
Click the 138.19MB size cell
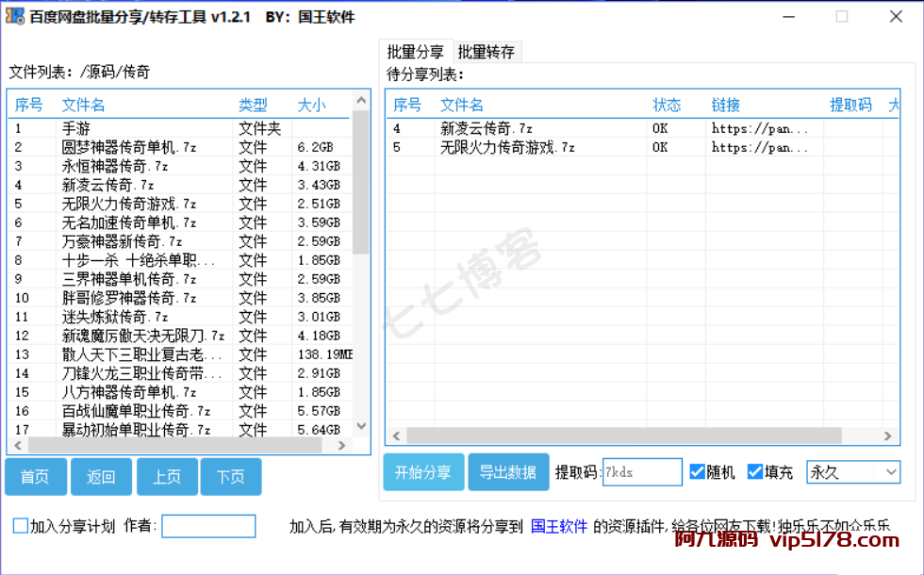coord(324,354)
